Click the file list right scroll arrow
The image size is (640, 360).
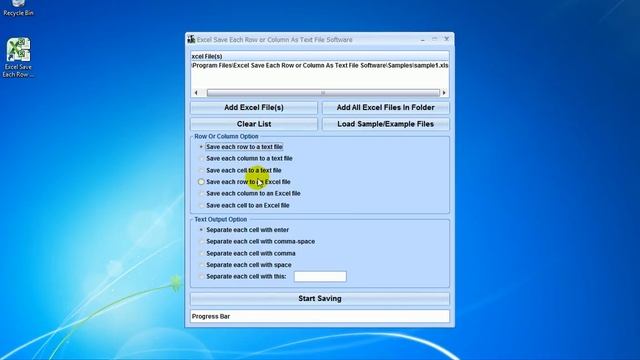coord(444,93)
